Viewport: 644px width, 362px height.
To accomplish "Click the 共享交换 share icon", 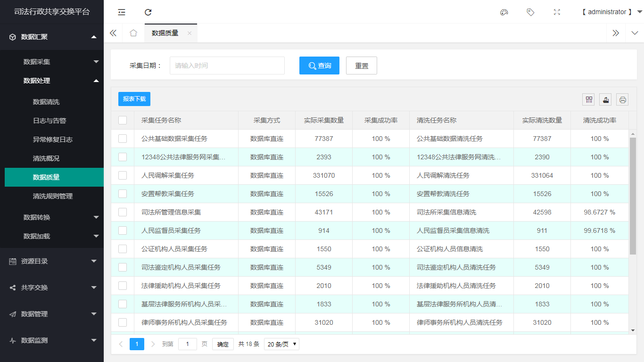I will coord(13,288).
